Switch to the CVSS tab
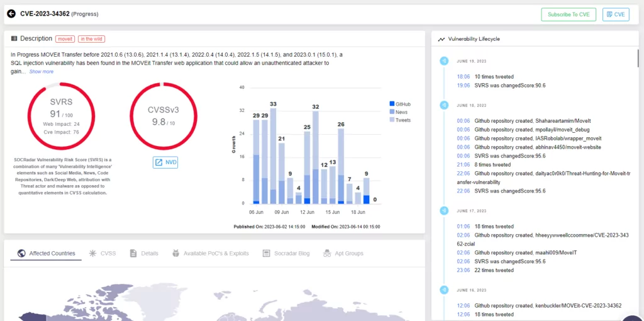This screenshot has height=321, width=644. [103, 253]
